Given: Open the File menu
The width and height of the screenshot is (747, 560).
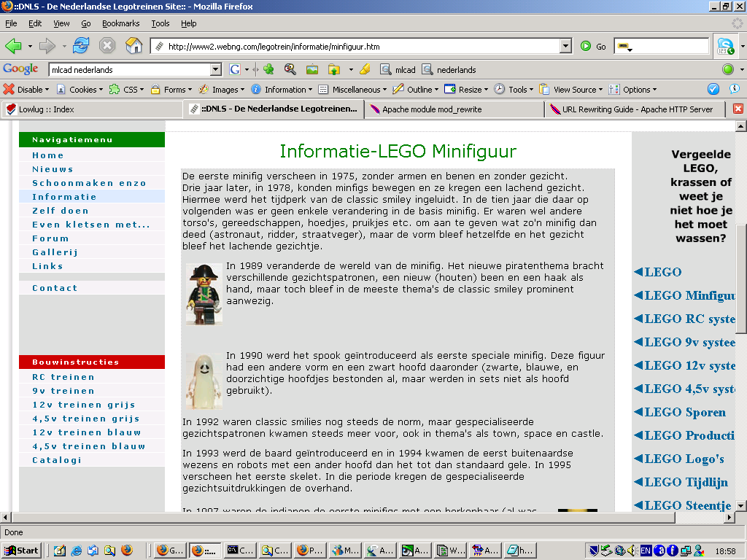Looking at the screenshot, I should coord(11,23).
